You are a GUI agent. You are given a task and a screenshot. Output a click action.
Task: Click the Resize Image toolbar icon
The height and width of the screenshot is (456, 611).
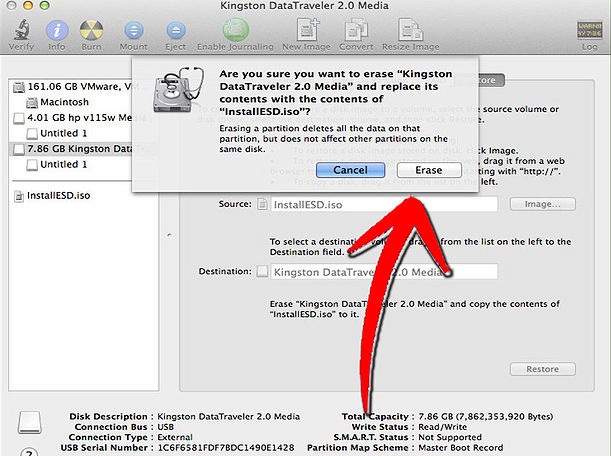pyautogui.click(x=410, y=30)
